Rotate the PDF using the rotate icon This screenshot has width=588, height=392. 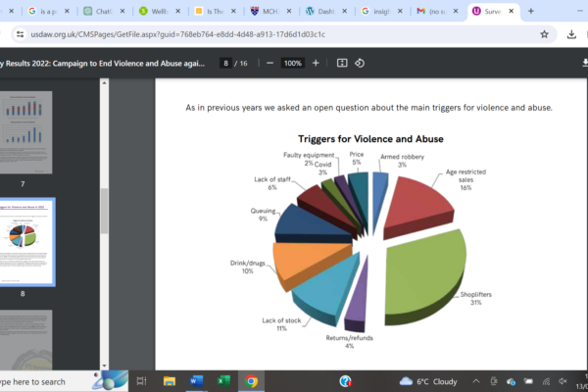(360, 63)
